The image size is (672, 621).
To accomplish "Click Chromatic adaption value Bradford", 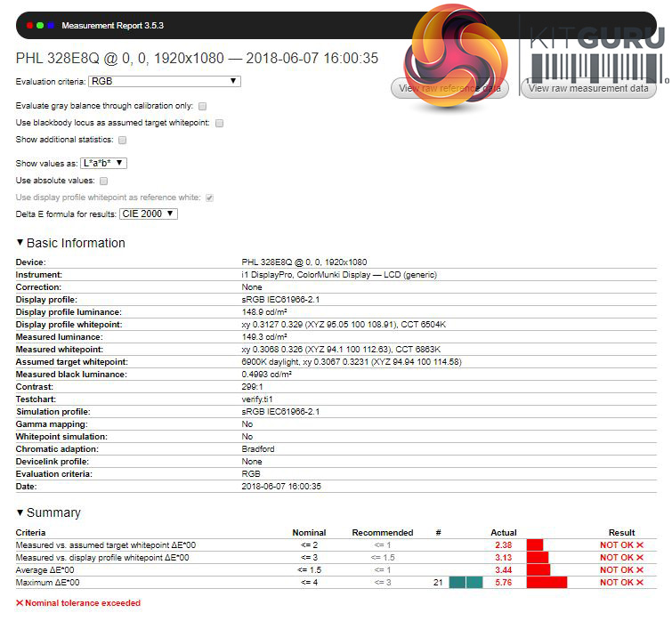I will pos(257,448).
